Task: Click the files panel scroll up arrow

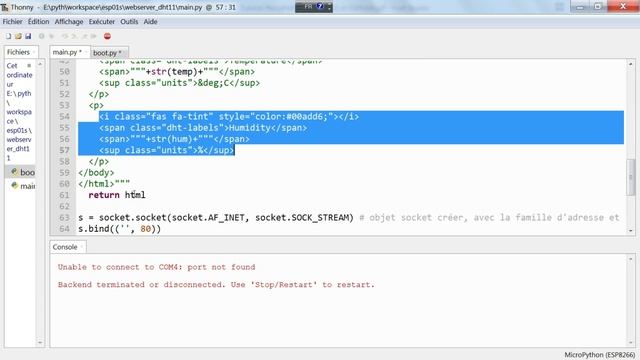Action: (x=40, y=64)
